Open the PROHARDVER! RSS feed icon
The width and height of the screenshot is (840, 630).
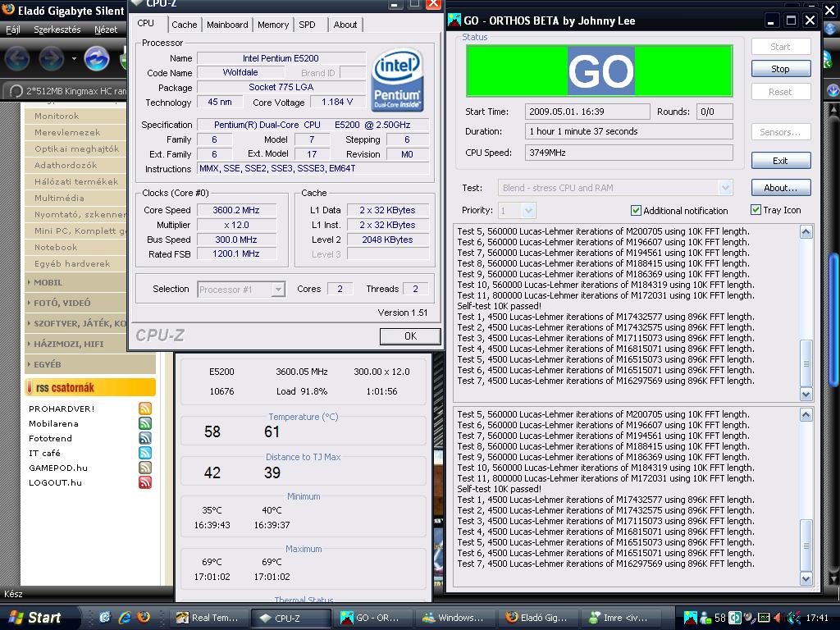pos(145,409)
